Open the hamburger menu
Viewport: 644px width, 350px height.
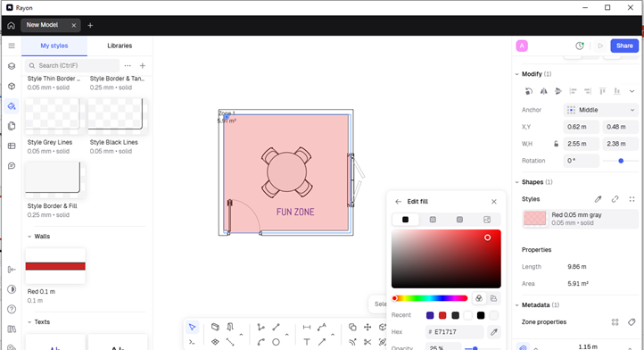[12, 46]
